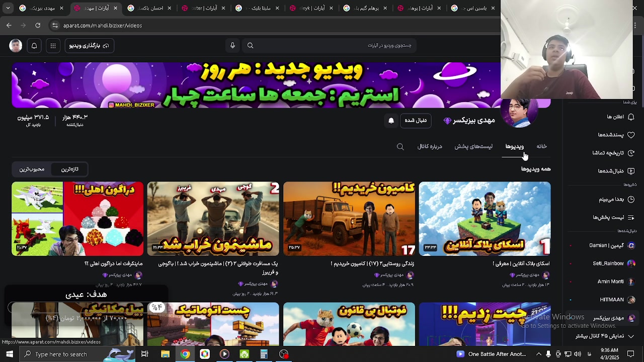This screenshot has width=644, height=362.
Task: Click the One Battle After Another taskbar item
Action: coord(492,354)
